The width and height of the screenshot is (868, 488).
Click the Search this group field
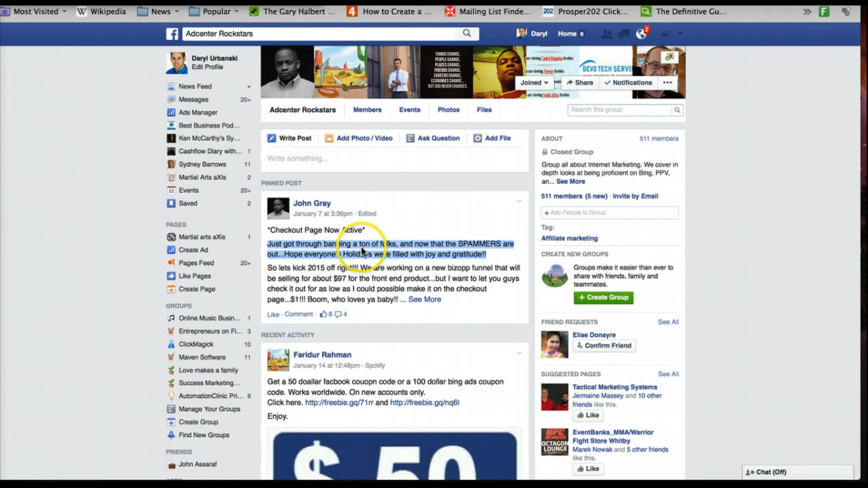tap(620, 110)
